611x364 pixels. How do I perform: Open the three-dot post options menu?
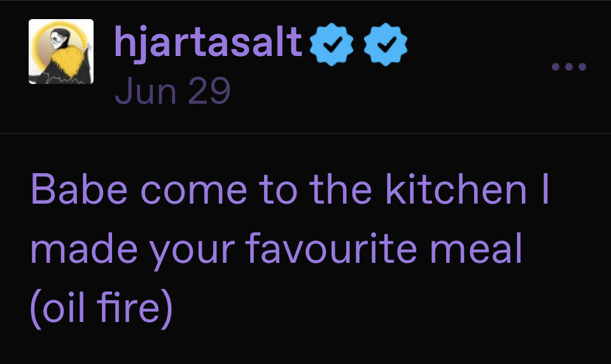click(568, 66)
